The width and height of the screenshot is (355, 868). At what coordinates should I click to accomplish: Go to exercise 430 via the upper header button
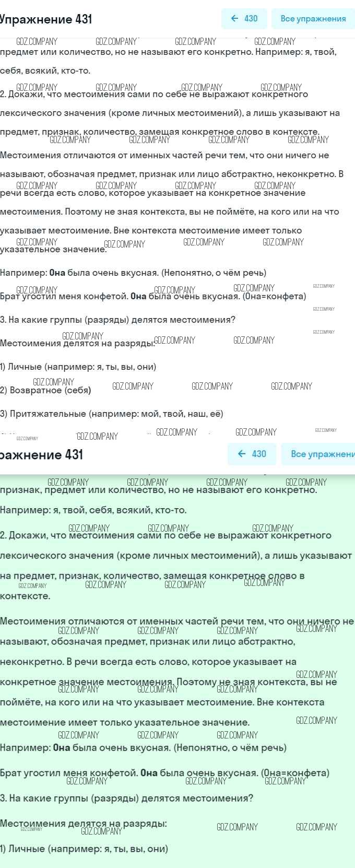tap(244, 18)
